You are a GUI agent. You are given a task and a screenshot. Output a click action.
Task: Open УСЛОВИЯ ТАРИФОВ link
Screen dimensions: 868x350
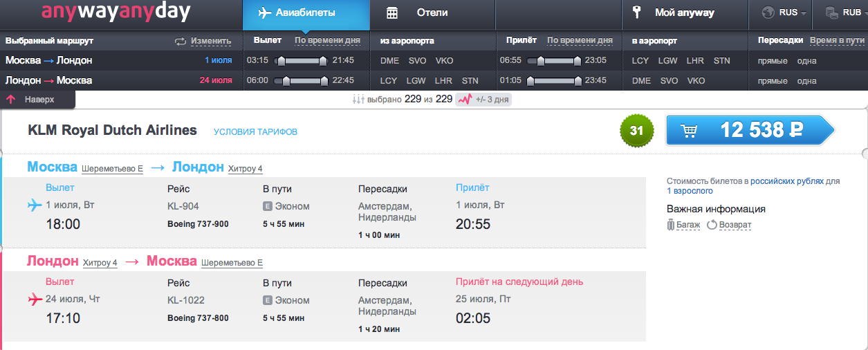255,131
